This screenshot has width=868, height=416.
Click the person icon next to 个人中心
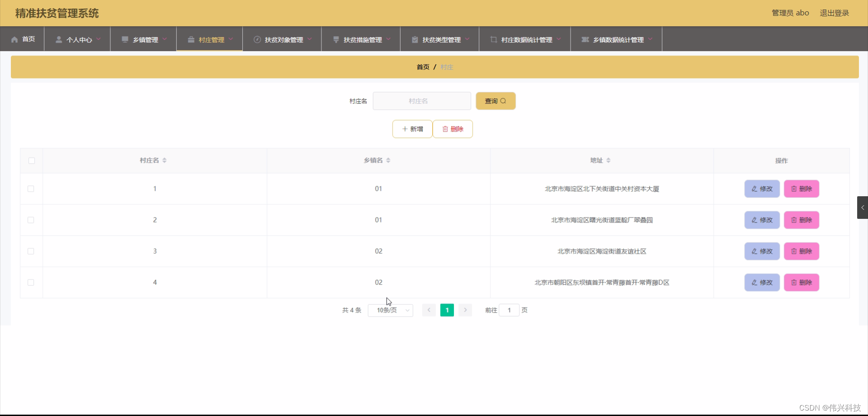click(59, 39)
